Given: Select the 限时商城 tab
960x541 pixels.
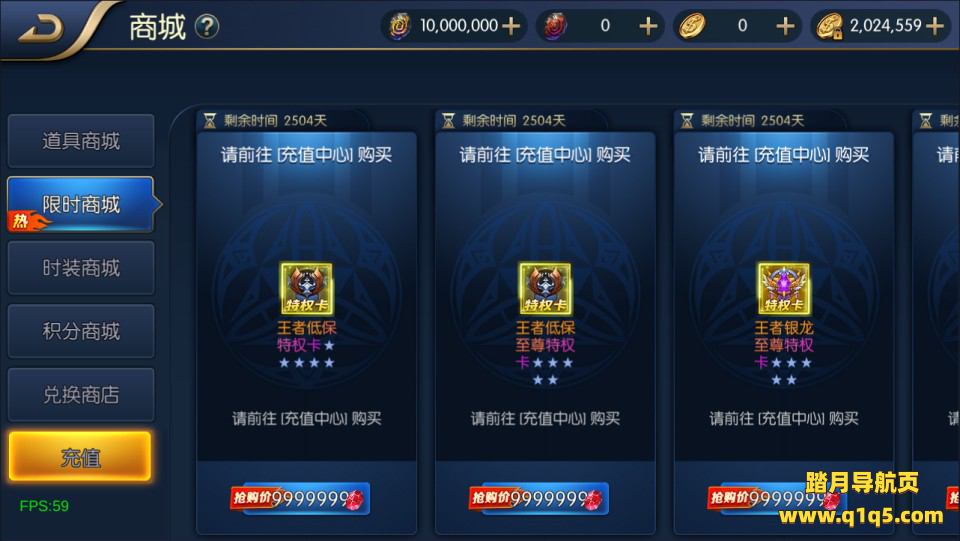Looking at the screenshot, I should (x=81, y=204).
